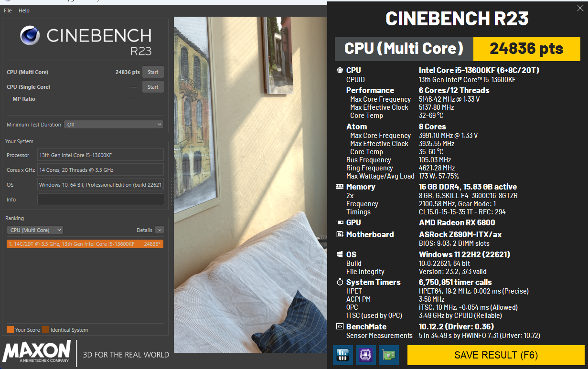
Task: Open the Help menu
Action: click(x=24, y=11)
